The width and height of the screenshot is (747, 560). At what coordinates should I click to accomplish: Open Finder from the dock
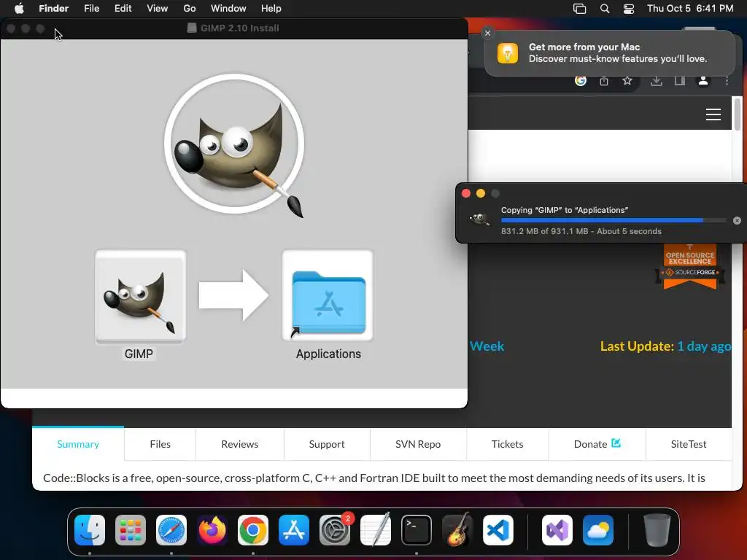pyautogui.click(x=90, y=530)
